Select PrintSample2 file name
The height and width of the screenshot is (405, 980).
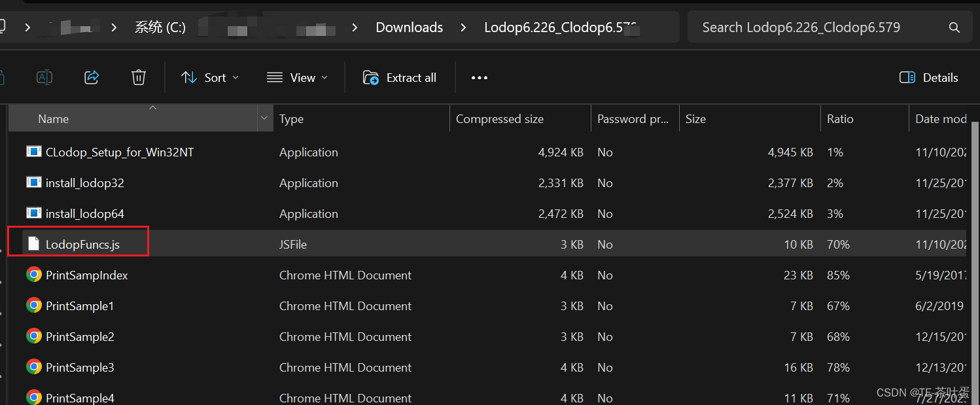tap(80, 337)
